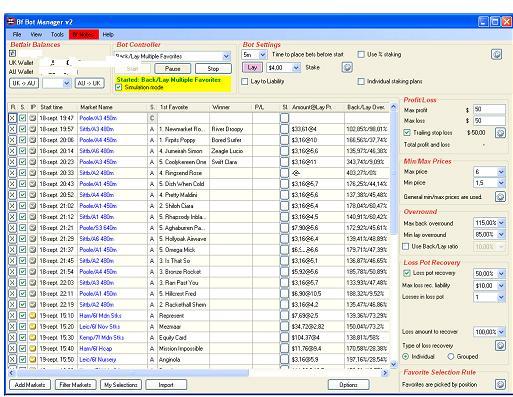
Task: Open Tools menu
Action: [57, 34]
